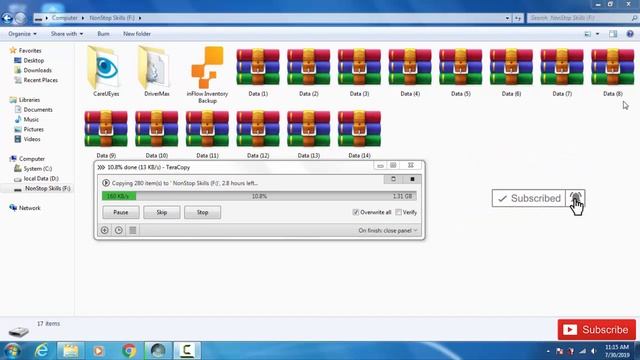Image resolution: width=640 pixels, height=360 pixels.
Task: Pause the TeraCopy transfer
Action: [x=121, y=212]
